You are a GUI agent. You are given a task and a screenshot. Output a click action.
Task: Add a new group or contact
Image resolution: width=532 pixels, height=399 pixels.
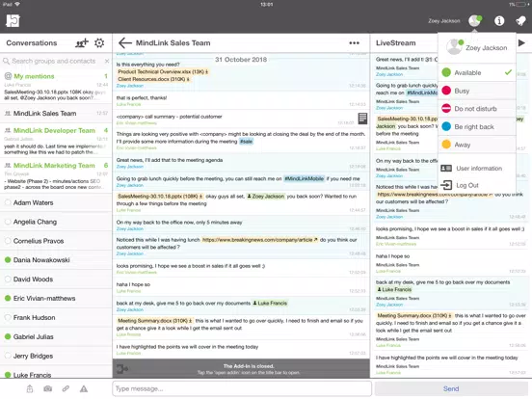click(x=81, y=42)
